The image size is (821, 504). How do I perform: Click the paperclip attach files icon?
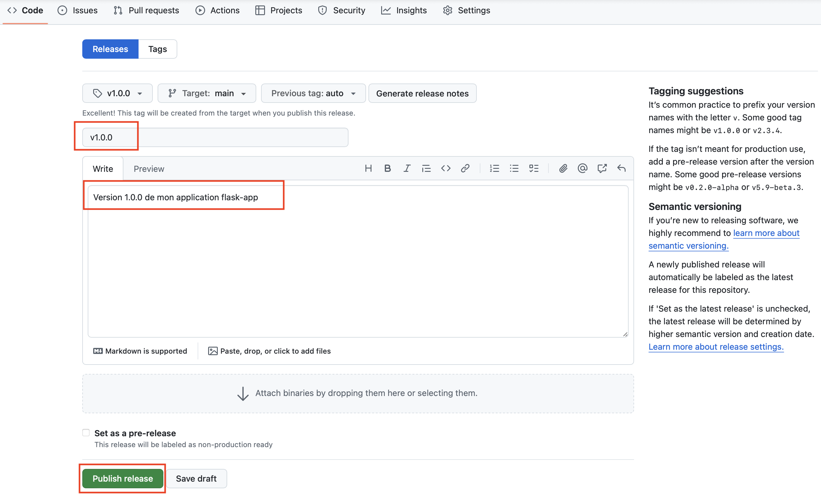click(563, 168)
